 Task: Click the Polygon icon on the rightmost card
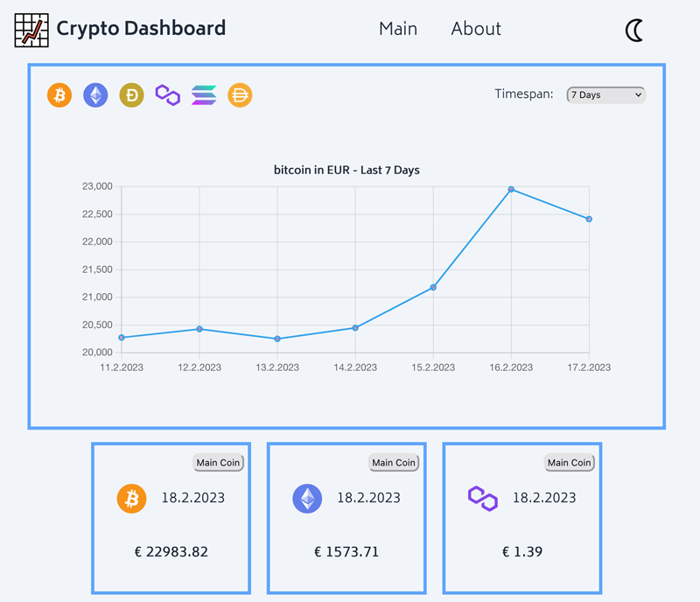click(482, 498)
